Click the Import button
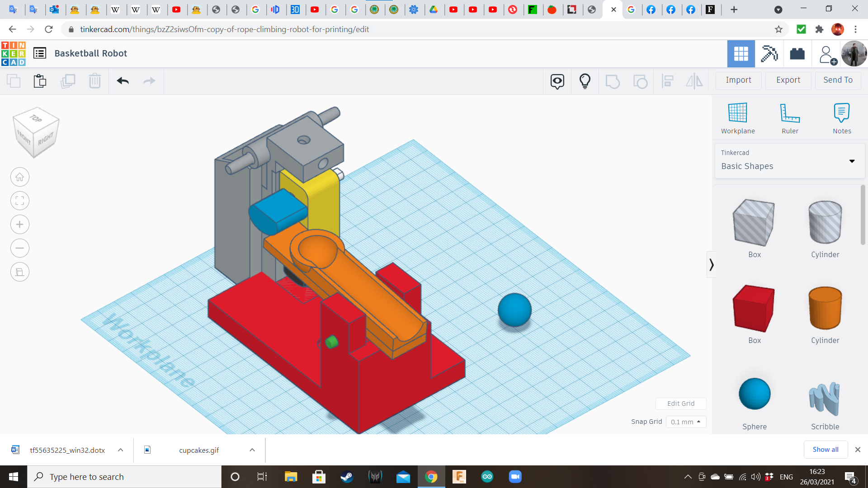Screen dimensions: 868x488 738,80
